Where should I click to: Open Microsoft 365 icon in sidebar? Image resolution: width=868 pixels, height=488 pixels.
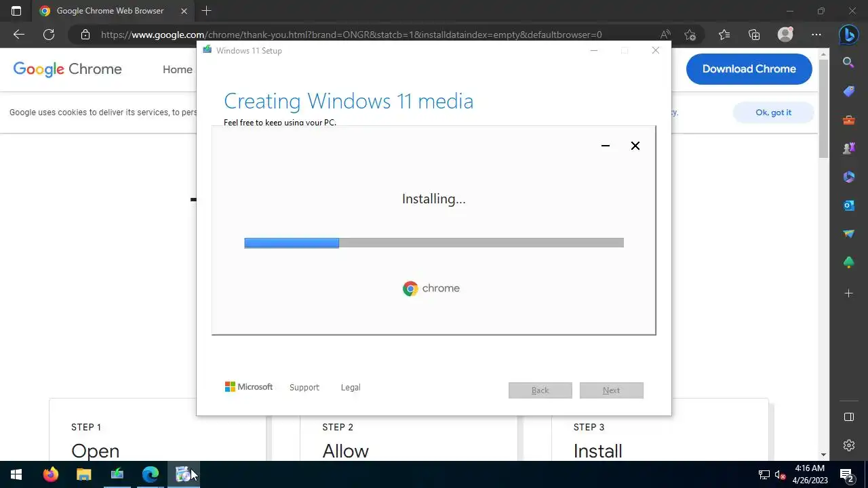(848, 177)
